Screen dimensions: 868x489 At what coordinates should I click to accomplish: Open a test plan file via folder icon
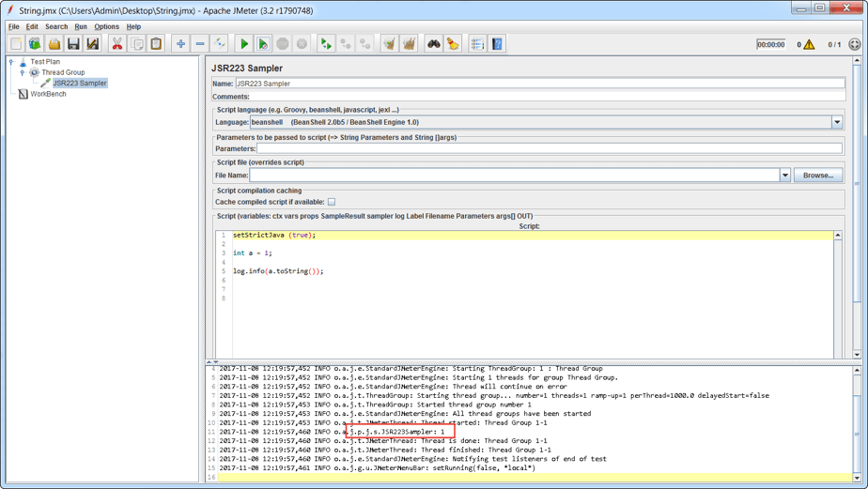click(54, 44)
